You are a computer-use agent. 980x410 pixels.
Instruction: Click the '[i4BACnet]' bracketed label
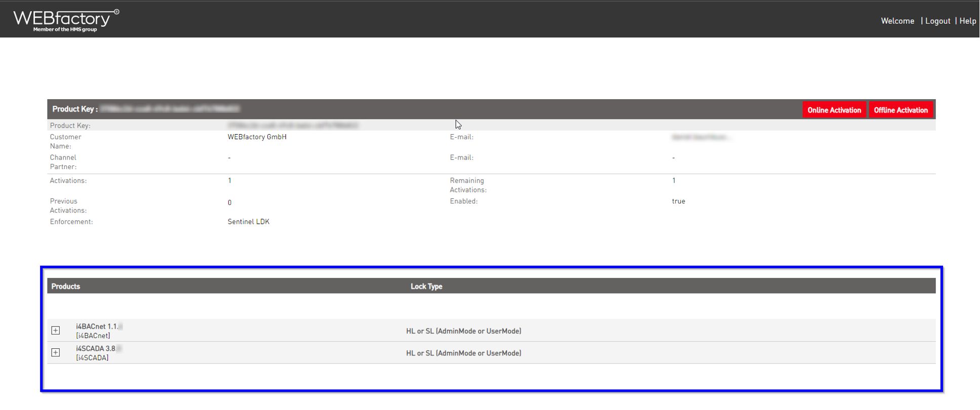93,336
